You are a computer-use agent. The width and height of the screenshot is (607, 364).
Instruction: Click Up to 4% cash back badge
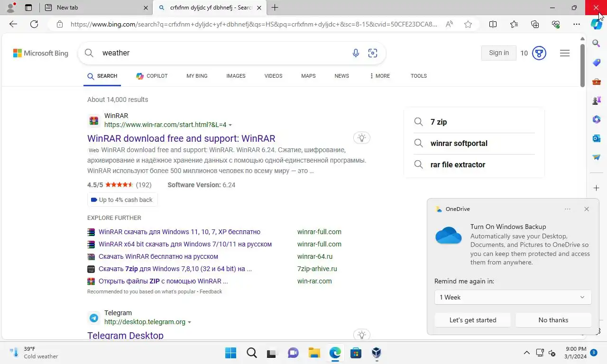tap(122, 200)
